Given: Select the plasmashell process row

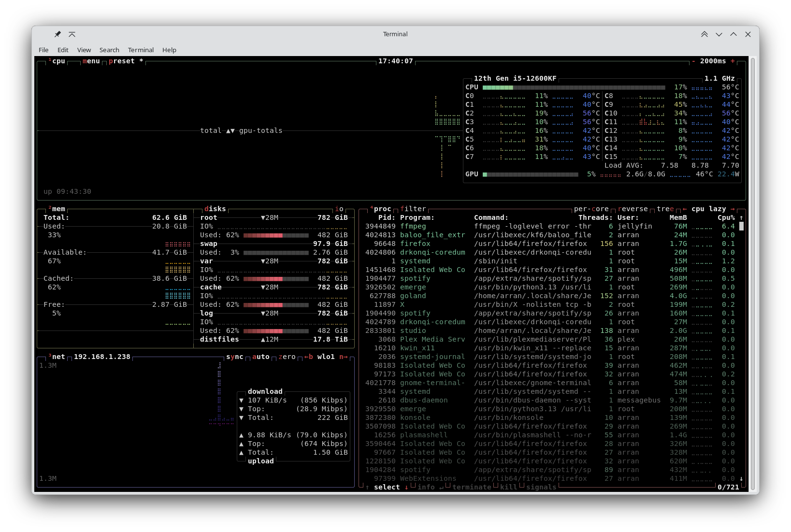Looking at the screenshot, I should (x=550, y=435).
